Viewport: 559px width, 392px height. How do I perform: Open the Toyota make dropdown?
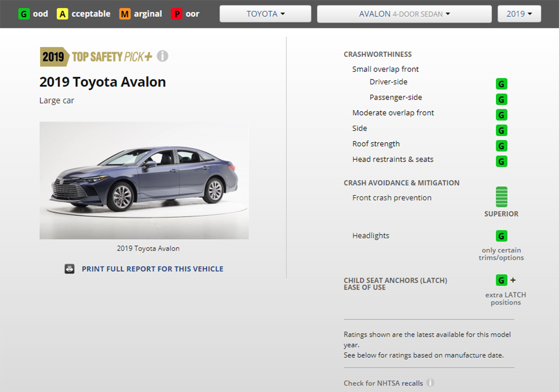pos(265,14)
